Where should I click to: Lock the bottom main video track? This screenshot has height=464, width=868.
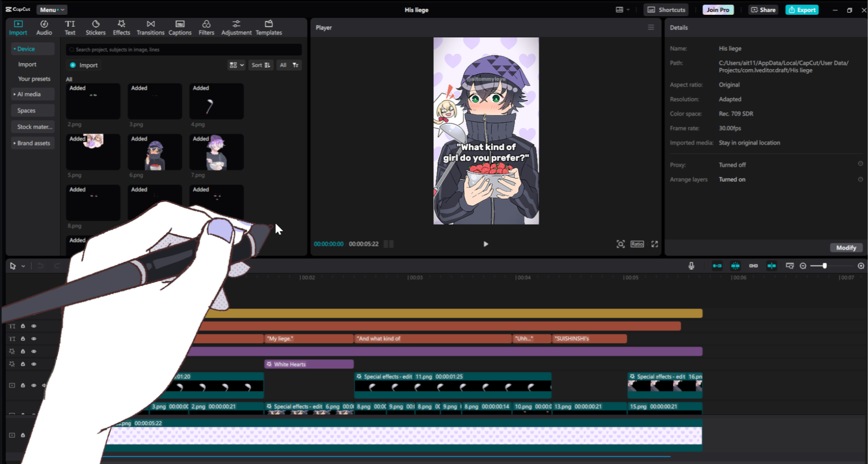pos(23,435)
